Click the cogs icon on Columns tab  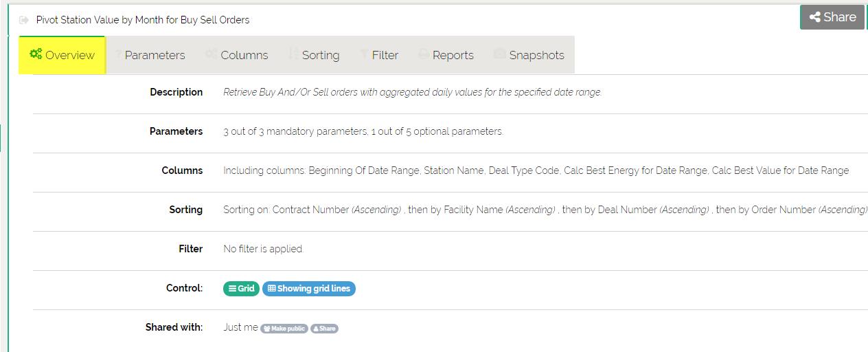tap(212, 54)
